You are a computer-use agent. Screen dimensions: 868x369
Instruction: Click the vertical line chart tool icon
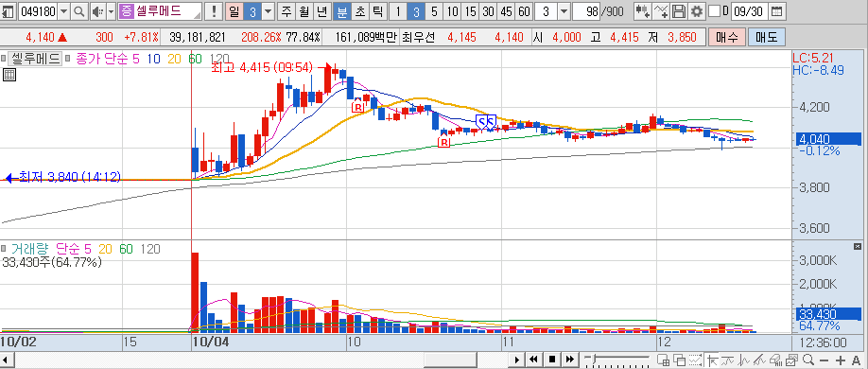743,360
